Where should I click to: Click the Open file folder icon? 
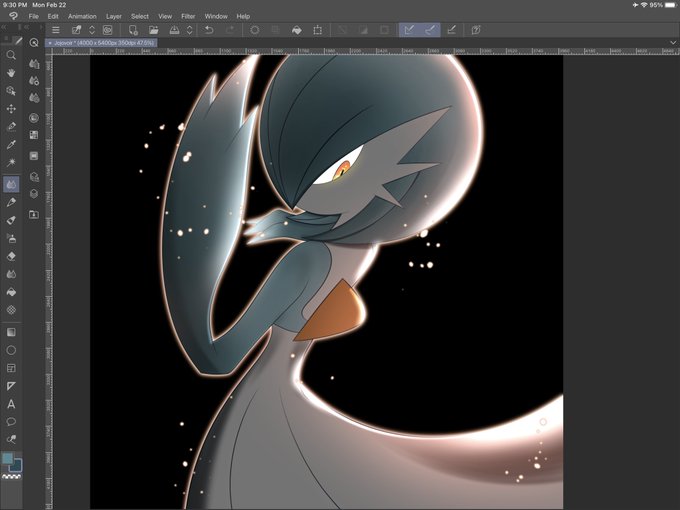154,30
